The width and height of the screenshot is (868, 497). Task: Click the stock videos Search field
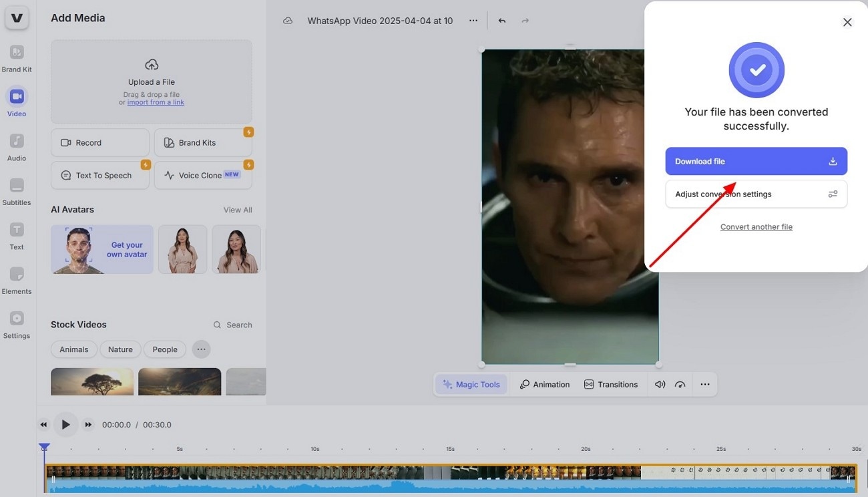[232, 325]
